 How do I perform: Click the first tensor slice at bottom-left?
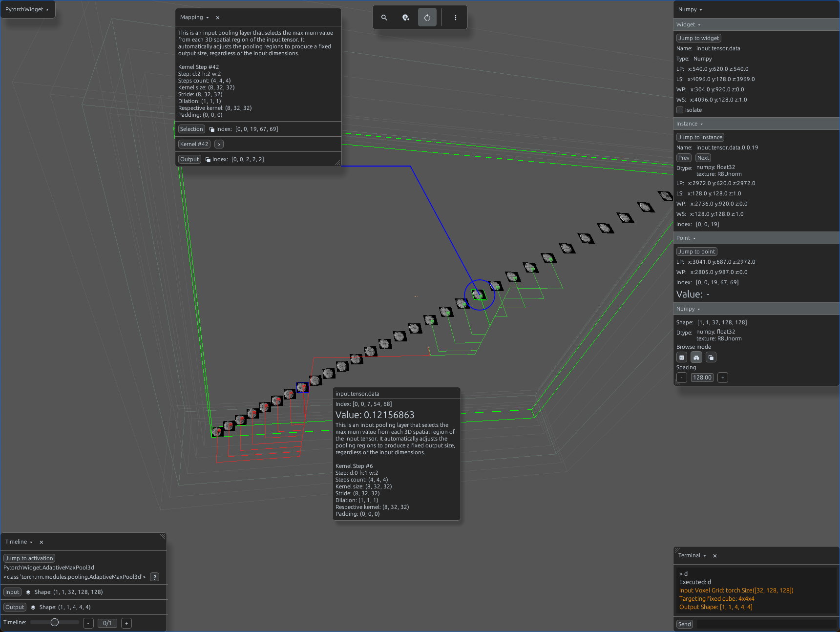pyautogui.click(x=217, y=432)
